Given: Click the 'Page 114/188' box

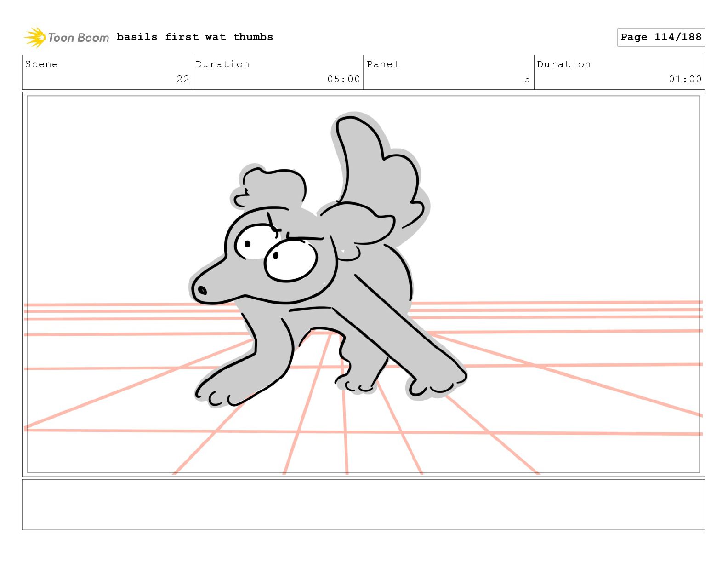Looking at the screenshot, I should point(661,37).
